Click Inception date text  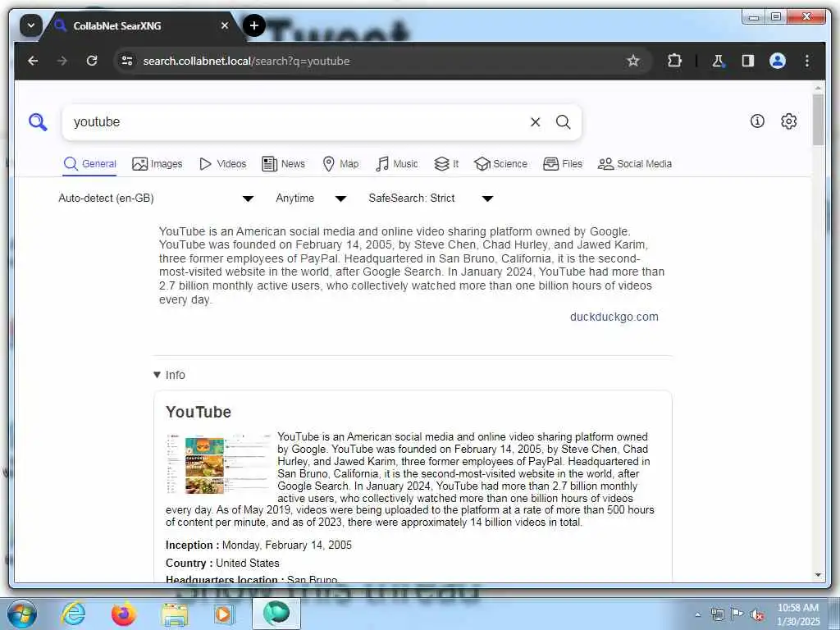point(258,545)
